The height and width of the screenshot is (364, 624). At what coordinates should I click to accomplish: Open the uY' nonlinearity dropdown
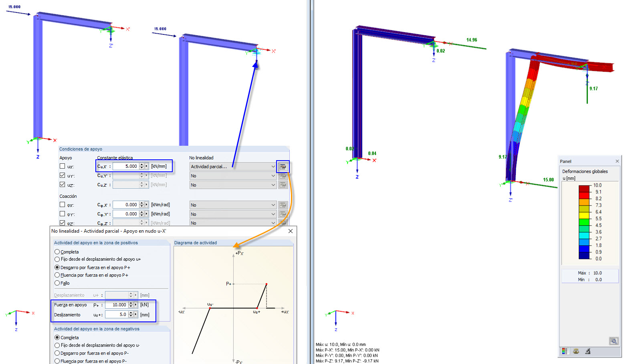tap(233, 175)
